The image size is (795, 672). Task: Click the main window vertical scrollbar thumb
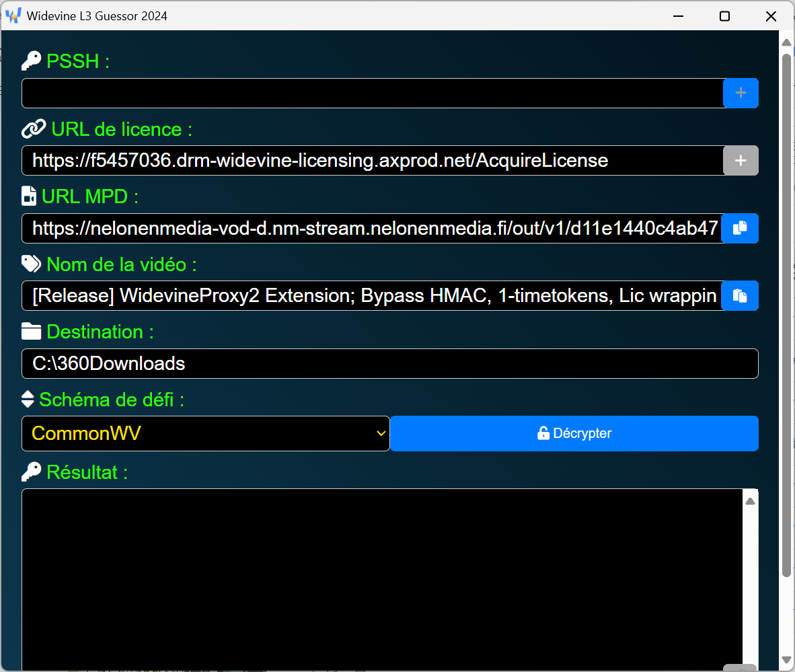click(786, 315)
